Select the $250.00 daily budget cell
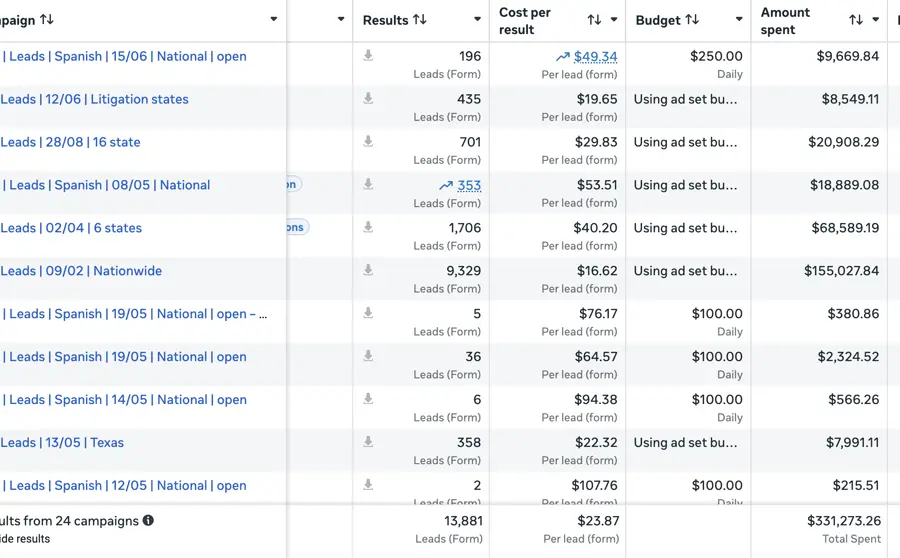Image resolution: width=900 pixels, height=558 pixels. tap(688, 64)
